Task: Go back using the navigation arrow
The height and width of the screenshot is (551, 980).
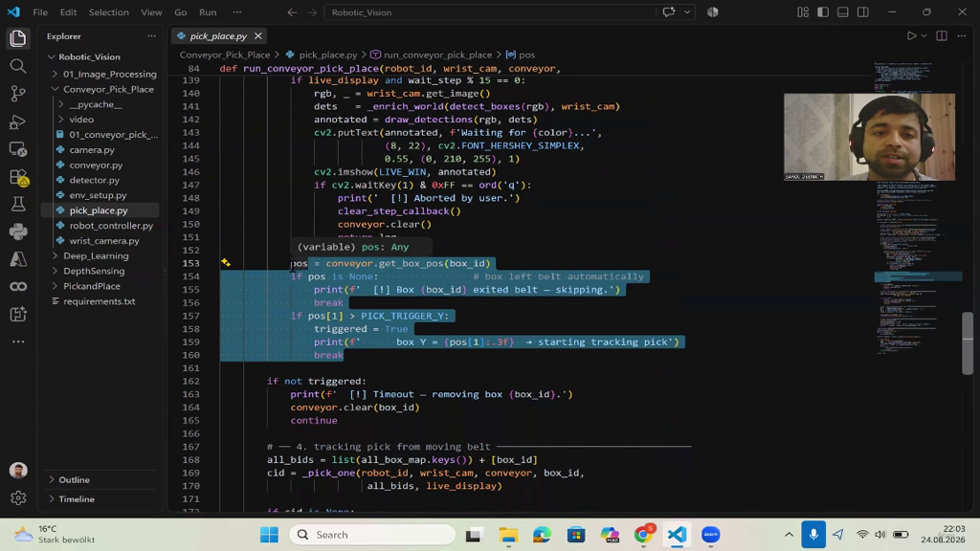Action: (x=292, y=12)
